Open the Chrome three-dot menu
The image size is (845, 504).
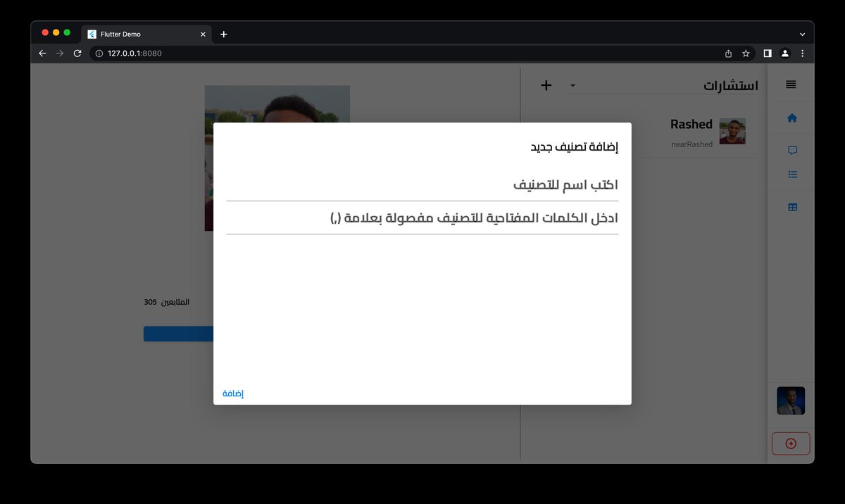click(802, 53)
